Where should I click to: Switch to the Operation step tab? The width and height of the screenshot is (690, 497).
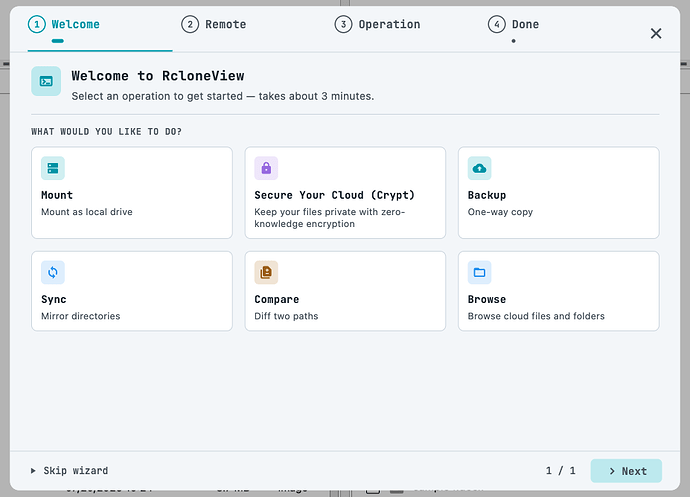378,24
